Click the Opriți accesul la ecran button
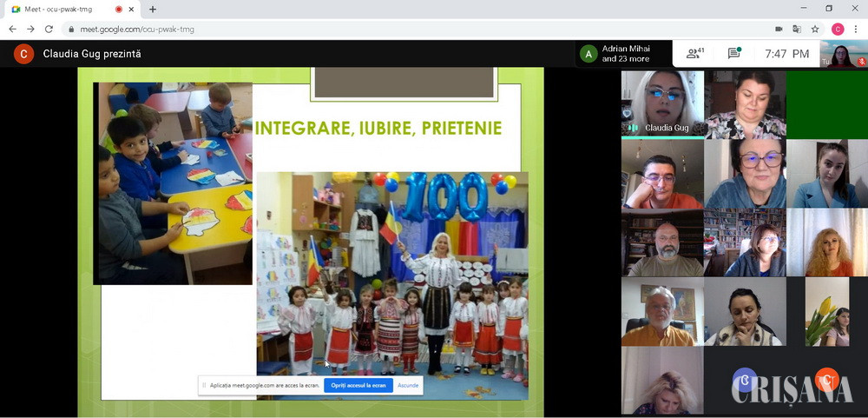Viewport: 868px width, 418px height. pos(358,385)
